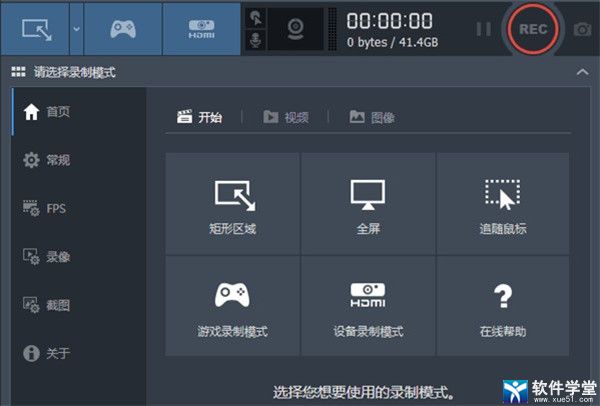
Task: Open the dropdown arrow beside rectangle mode
Action: (77, 28)
